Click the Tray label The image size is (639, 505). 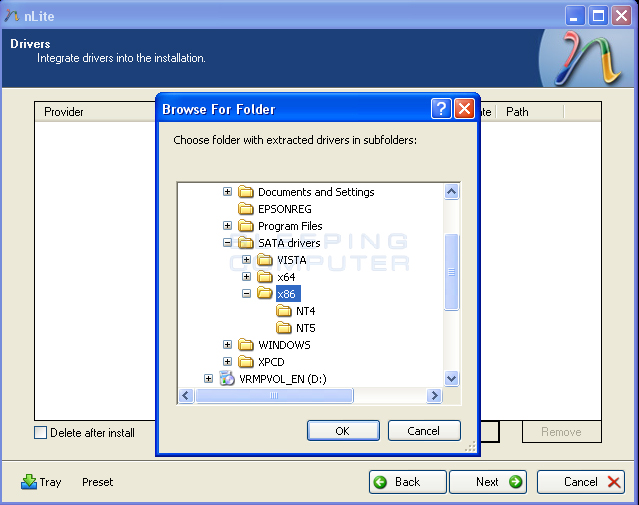51,482
